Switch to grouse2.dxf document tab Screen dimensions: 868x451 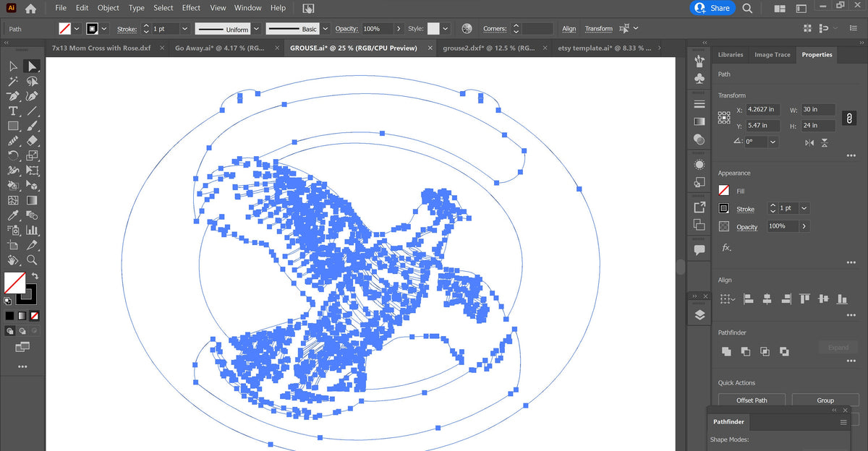pos(489,48)
